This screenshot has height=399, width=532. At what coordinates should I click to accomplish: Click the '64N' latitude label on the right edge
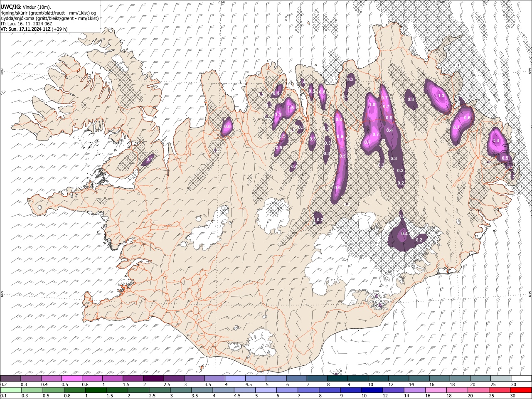tap(530, 293)
